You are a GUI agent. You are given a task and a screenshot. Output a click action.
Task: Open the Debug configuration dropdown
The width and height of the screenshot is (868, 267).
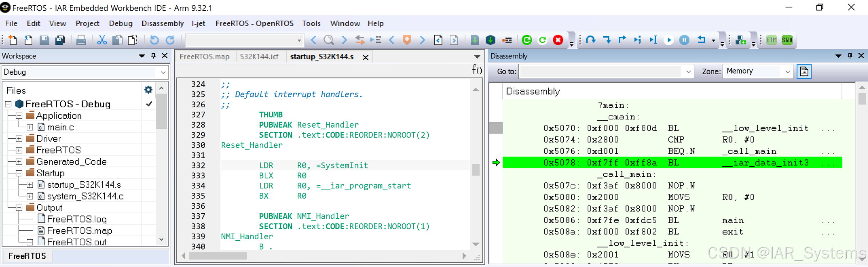163,72
